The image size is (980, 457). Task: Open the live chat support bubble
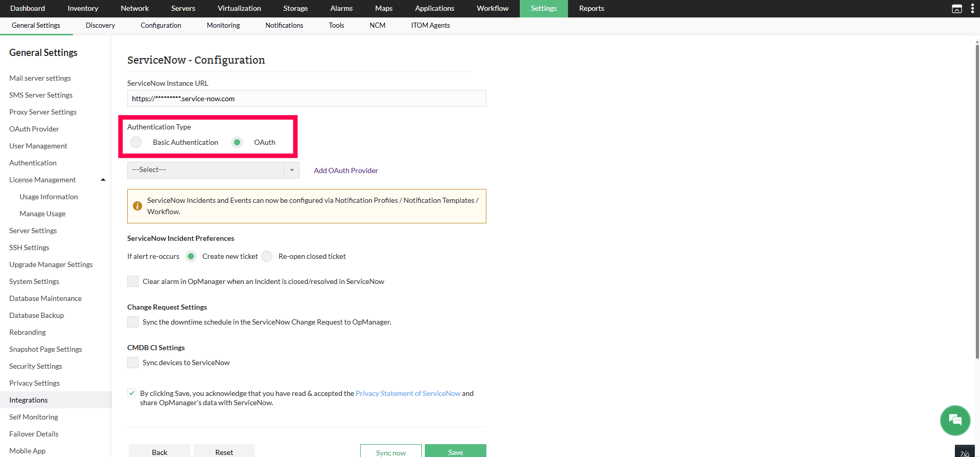coord(955,420)
